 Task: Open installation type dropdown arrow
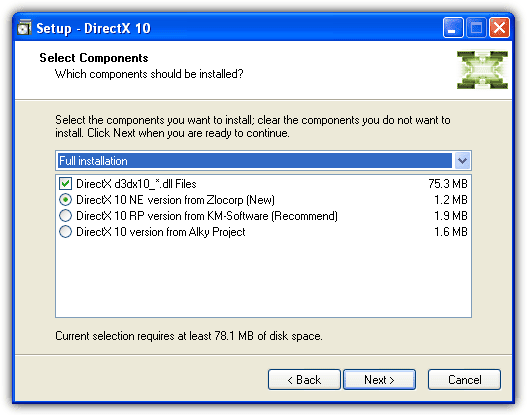pos(462,161)
